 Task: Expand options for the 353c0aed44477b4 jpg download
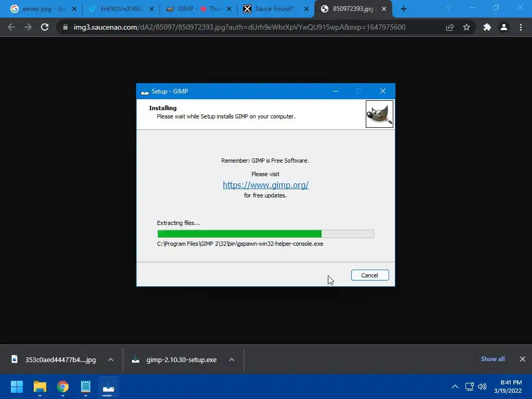click(x=111, y=360)
